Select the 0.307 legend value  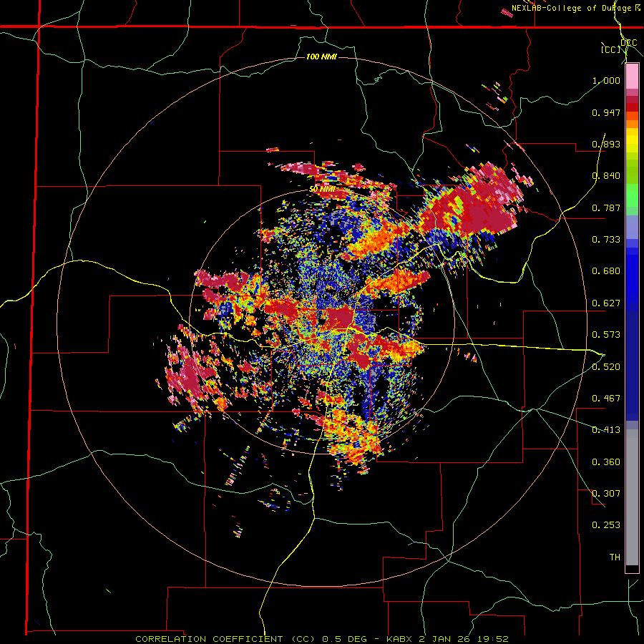[x=606, y=494]
